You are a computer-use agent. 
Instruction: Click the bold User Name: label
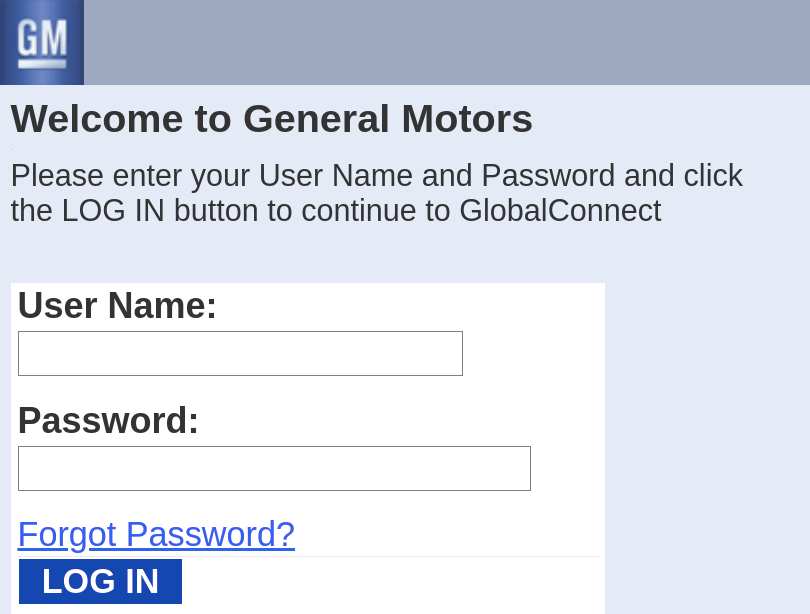click(x=117, y=305)
